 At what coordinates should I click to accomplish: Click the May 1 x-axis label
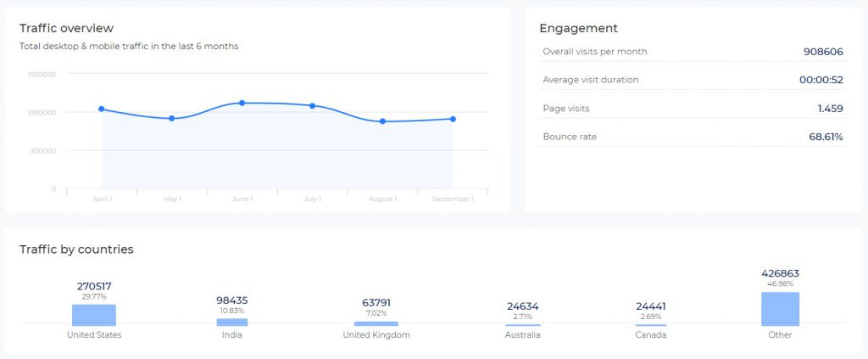[172, 199]
